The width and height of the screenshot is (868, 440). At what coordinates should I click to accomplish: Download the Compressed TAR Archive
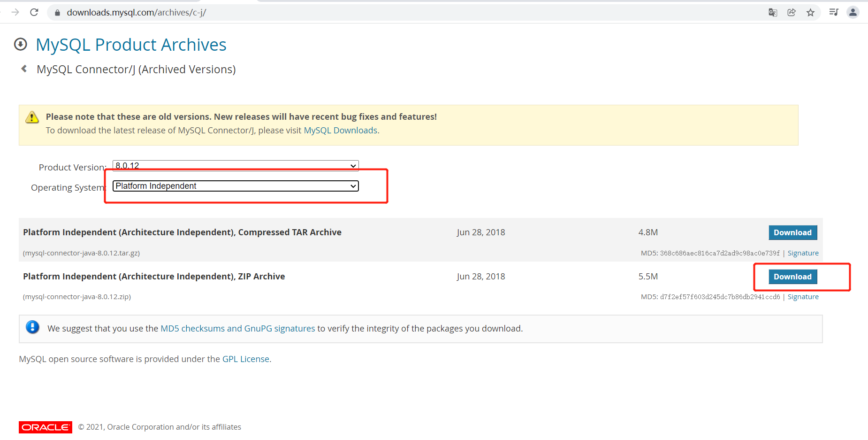click(792, 232)
